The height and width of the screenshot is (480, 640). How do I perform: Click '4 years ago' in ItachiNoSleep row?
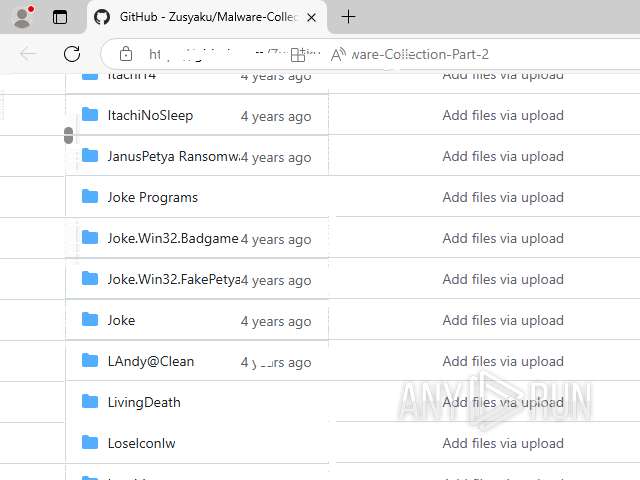point(276,116)
